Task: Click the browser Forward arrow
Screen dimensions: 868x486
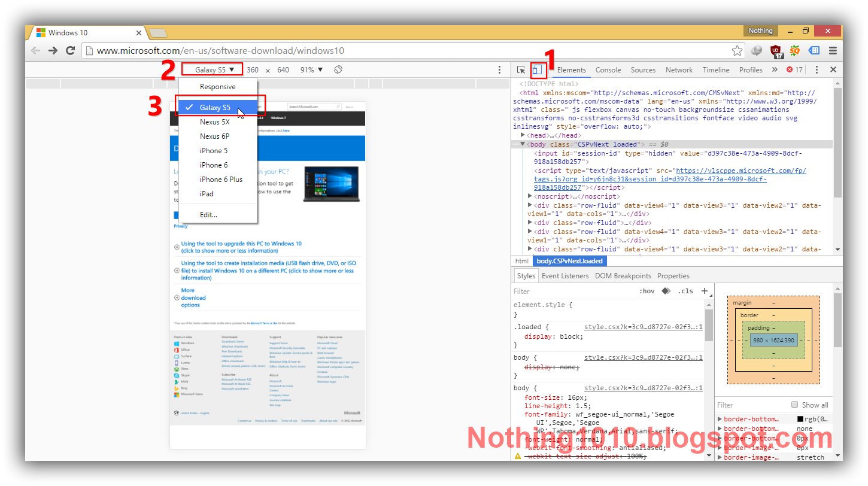Action: pyautogui.click(x=53, y=51)
